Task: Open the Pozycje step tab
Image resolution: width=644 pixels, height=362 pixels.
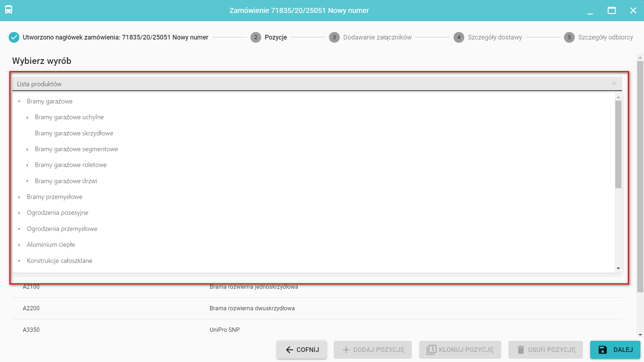Action: [276, 37]
